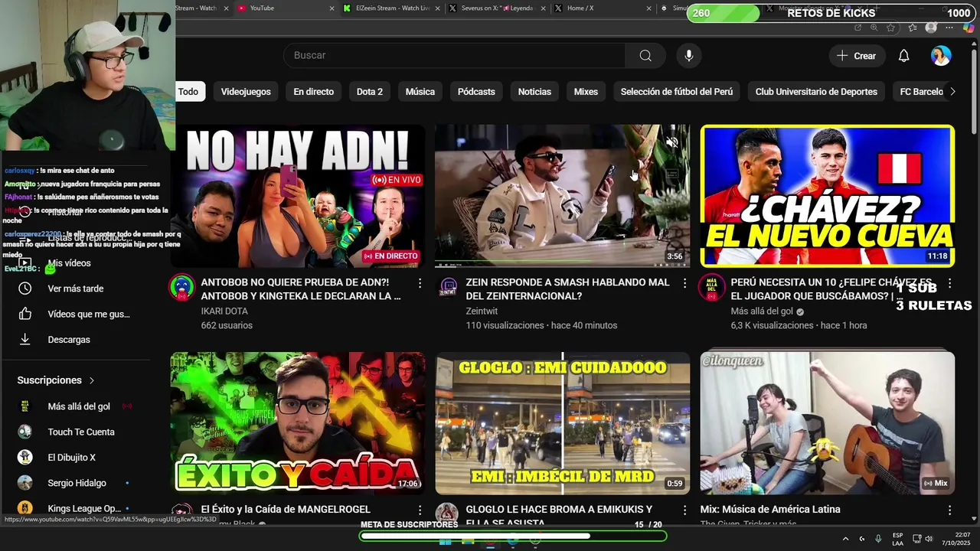Screen dimensions: 980x551
Task: Open Mis vídeos in sidebar
Action: coord(69,262)
